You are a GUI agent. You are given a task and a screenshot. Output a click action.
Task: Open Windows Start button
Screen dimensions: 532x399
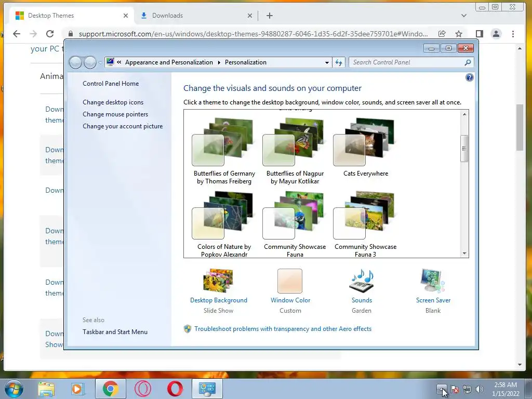pyautogui.click(x=14, y=389)
